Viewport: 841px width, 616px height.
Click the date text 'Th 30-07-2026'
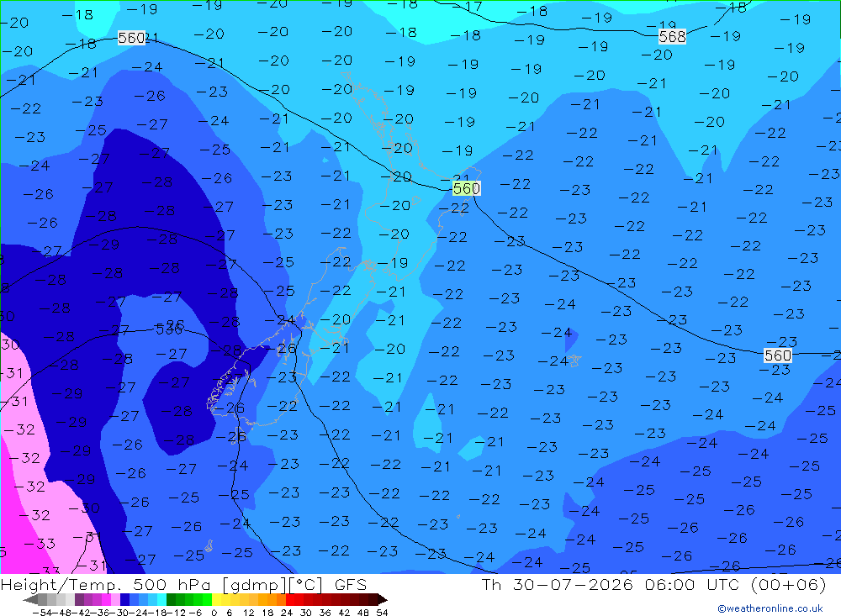point(558,584)
